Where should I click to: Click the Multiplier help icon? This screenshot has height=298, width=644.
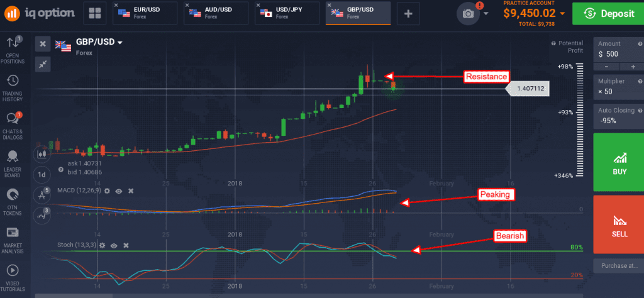pyautogui.click(x=640, y=81)
